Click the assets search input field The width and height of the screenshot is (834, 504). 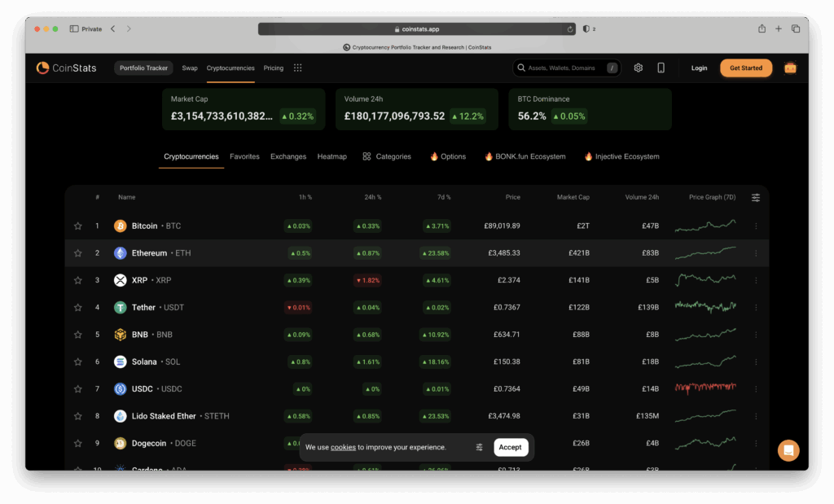pos(562,68)
